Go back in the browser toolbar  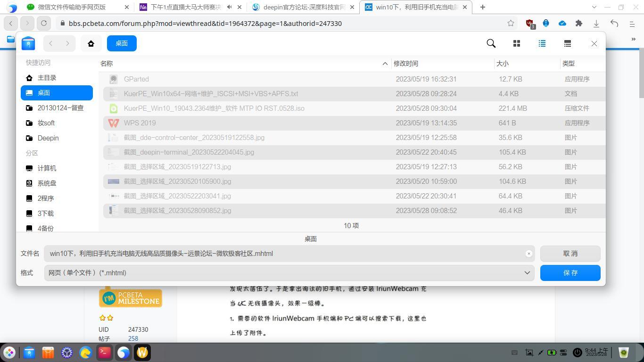(x=11, y=23)
